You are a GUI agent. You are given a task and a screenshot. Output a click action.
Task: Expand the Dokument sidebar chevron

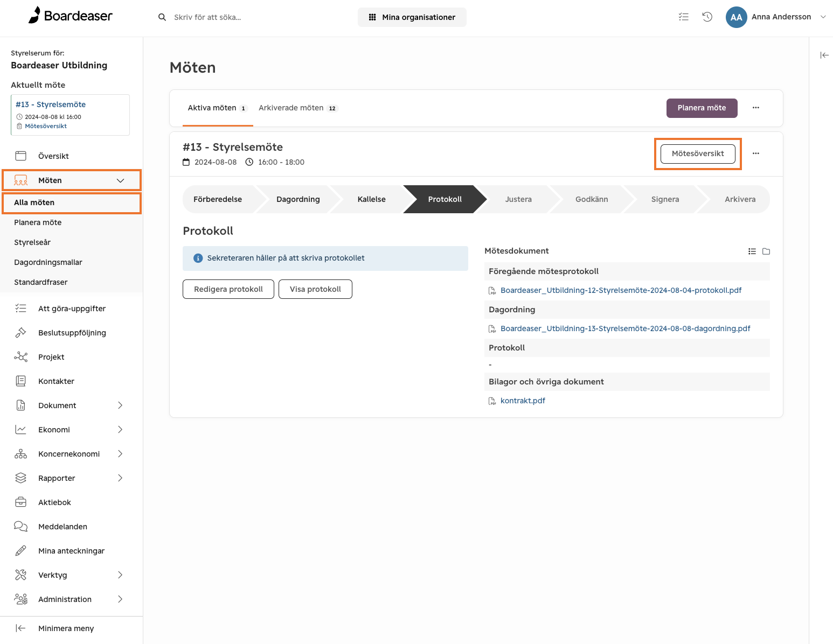click(x=120, y=405)
